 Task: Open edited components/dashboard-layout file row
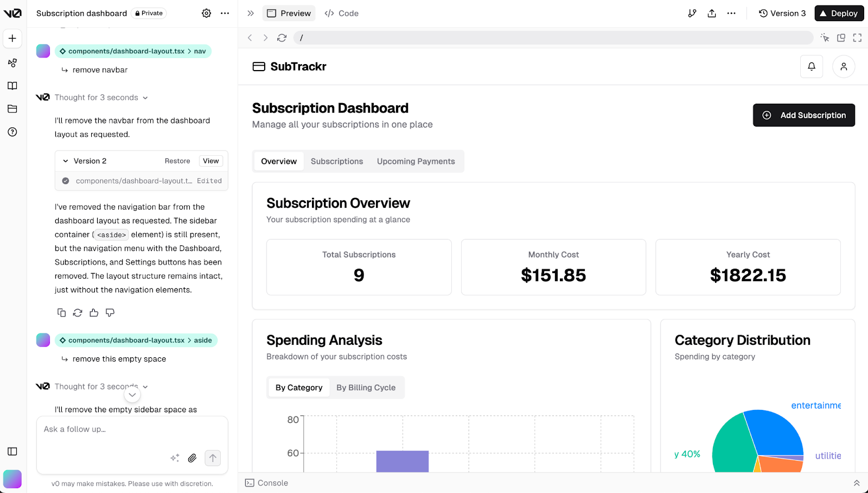pyautogui.click(x=142, y=181)
